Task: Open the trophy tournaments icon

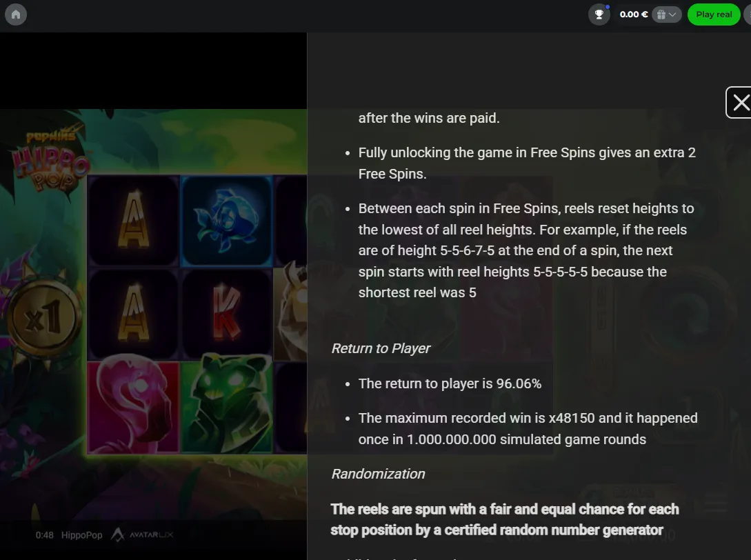Action: click(599, 14)
